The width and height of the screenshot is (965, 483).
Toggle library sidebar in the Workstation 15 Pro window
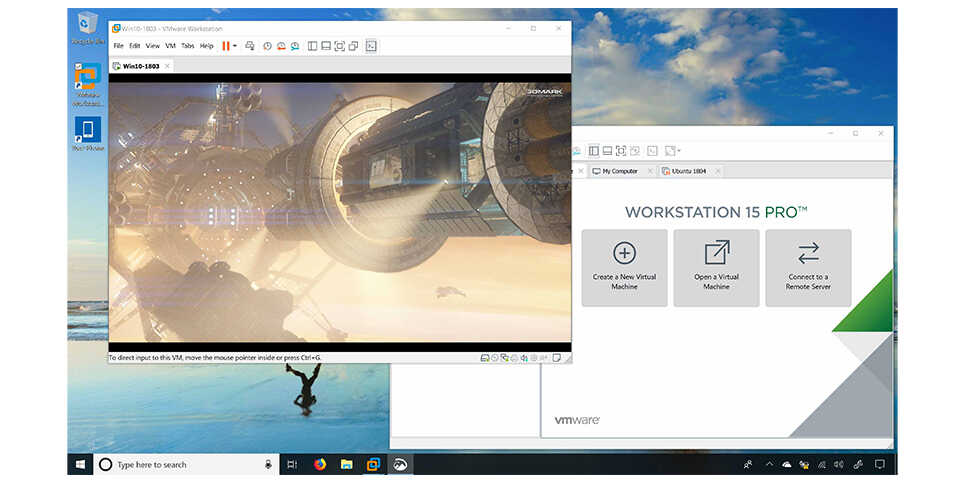(593, 151)
